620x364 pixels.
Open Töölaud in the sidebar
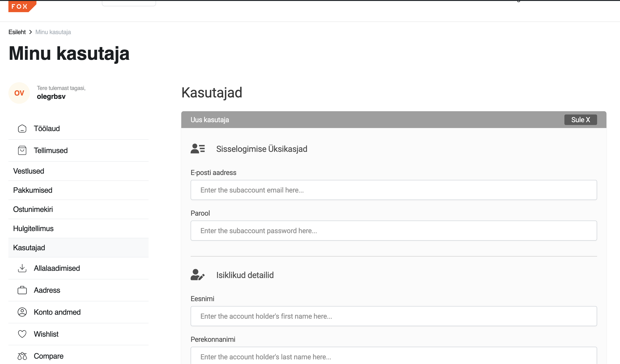78,128
